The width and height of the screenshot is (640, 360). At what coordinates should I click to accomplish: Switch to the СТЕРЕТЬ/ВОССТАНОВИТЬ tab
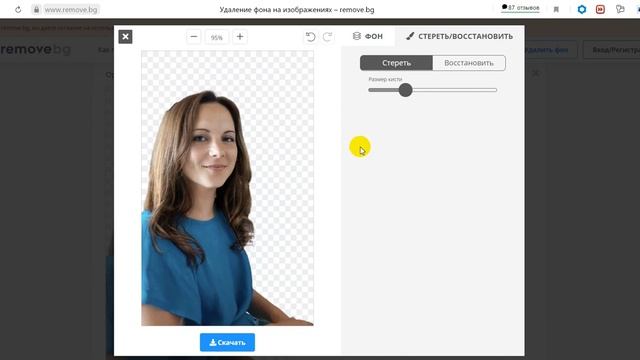tap(459, 36)
